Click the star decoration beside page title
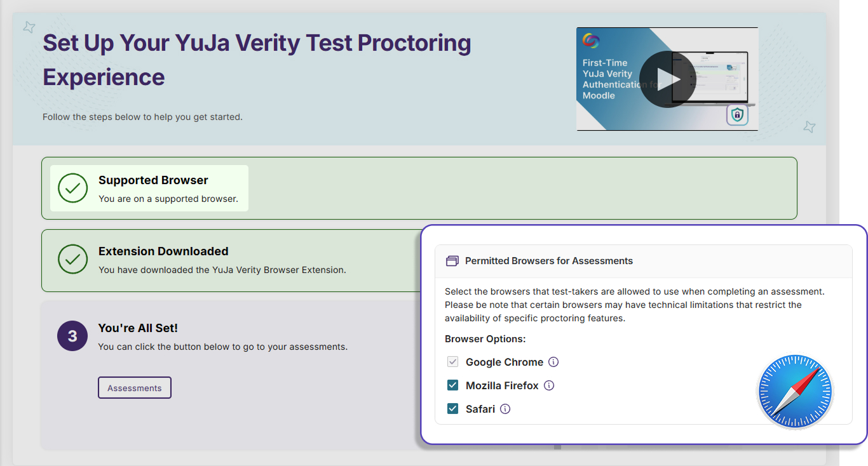Screen dimensions: 868x466 click(29, 27)
